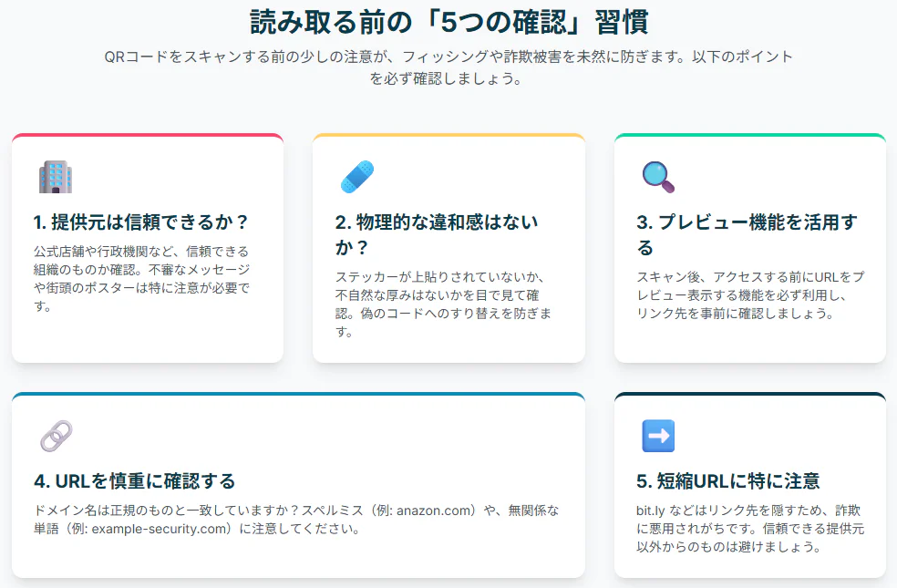Viewport: 897px width, 588px height.
Task: Click the blue right-arrow emoji icon
Action: (658, 437)
